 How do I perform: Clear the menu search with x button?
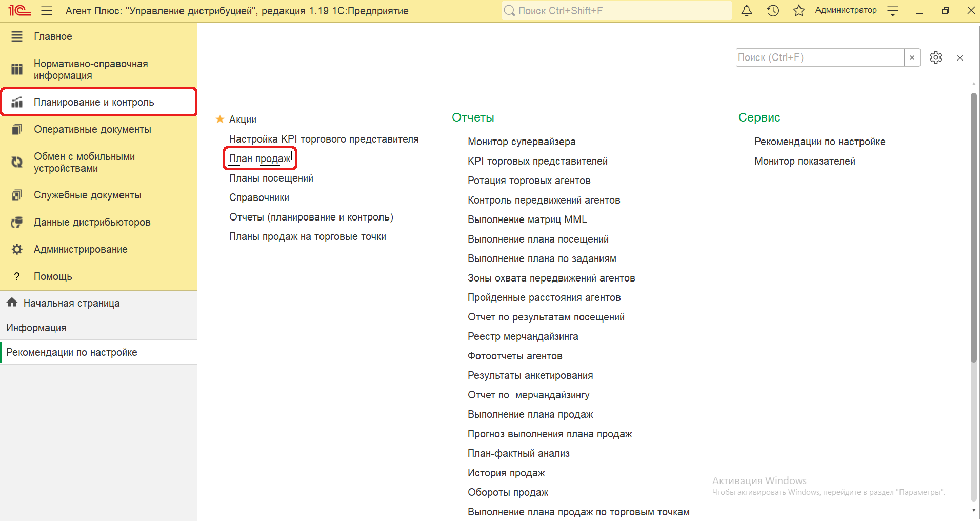tap(912, 57)
